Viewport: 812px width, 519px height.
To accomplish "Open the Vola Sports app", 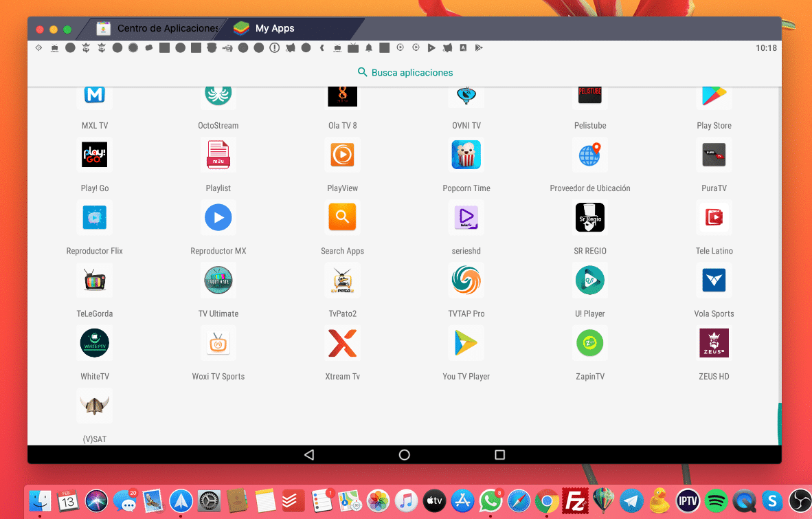I will (x=714, y=280).
